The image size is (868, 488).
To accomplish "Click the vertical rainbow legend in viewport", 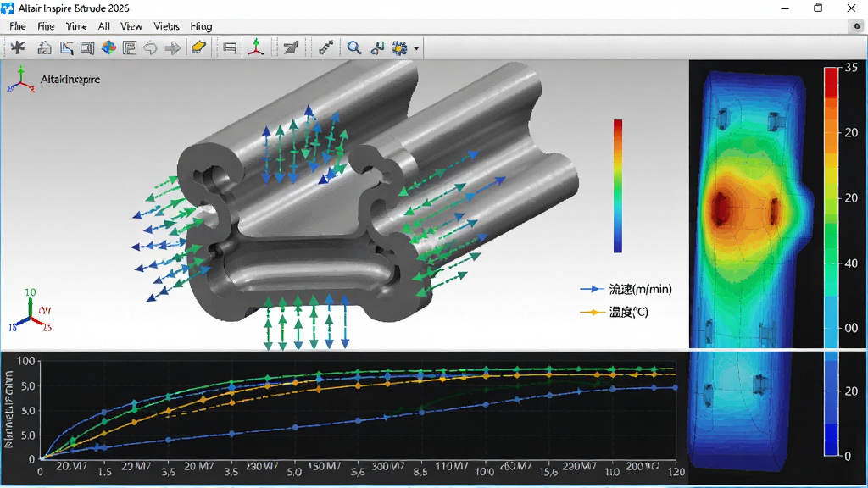I will 618,186.
